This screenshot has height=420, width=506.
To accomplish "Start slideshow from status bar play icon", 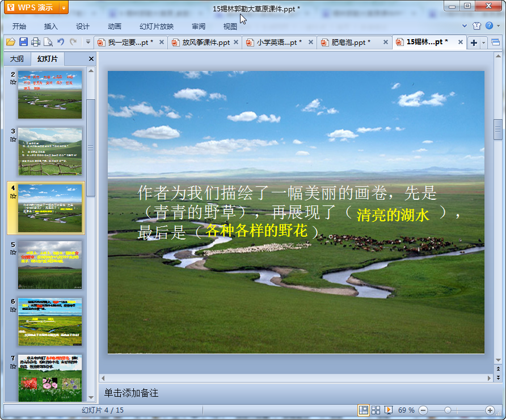I will [x=388, y=410].
